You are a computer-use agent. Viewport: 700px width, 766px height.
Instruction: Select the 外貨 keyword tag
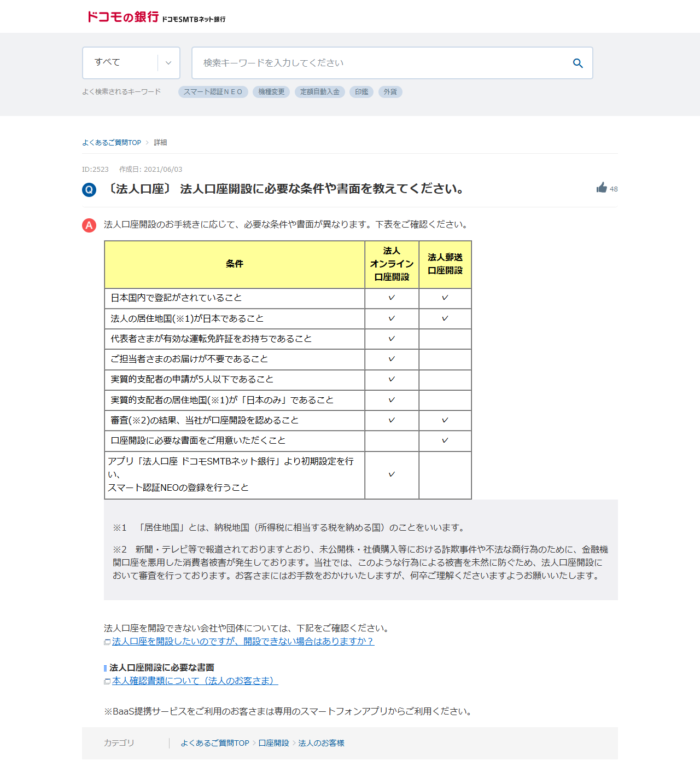390,92
